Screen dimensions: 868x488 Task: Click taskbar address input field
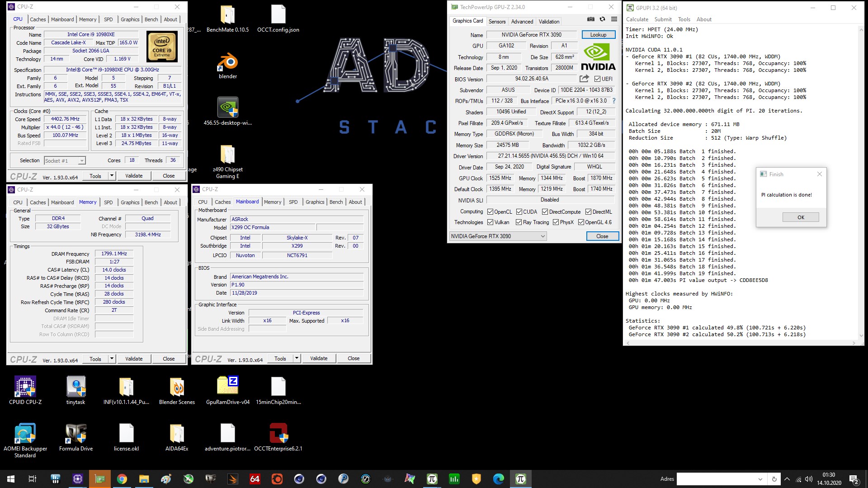(x=716, y=479)
